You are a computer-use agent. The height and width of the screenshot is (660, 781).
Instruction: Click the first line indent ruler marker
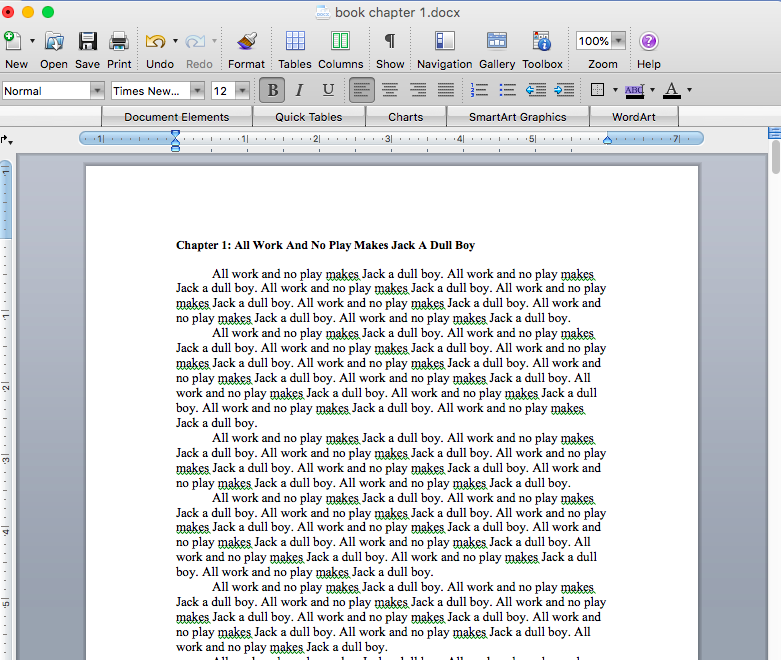[x=175, y=134]
